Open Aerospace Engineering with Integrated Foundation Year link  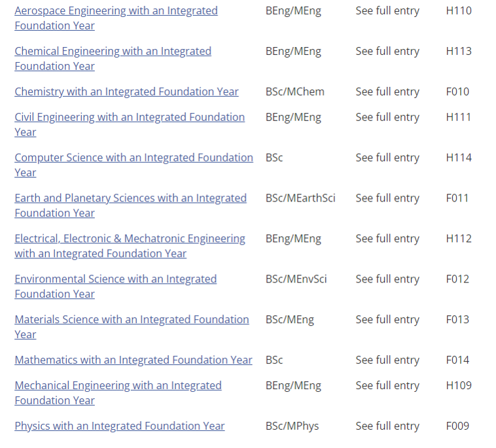(116, 18)
